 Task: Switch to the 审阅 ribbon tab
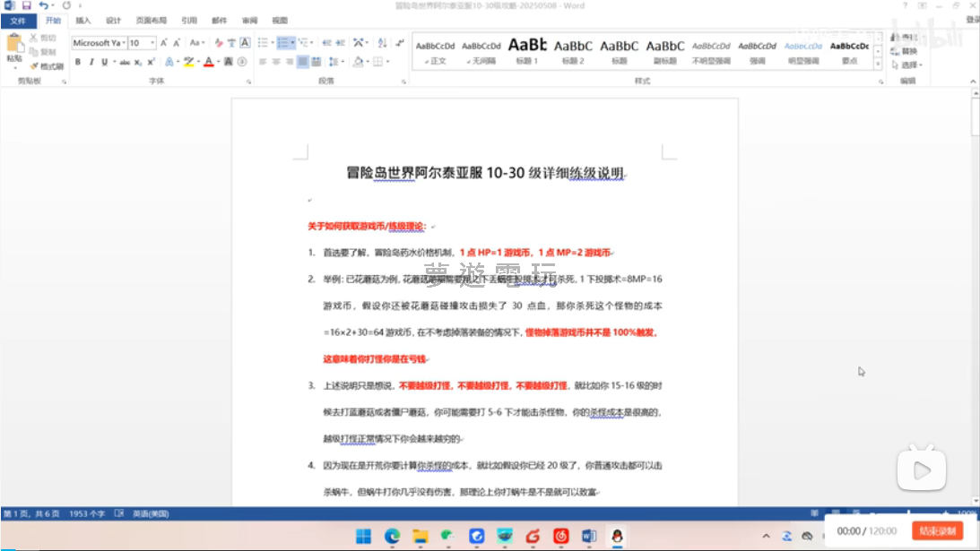point(249,20)
